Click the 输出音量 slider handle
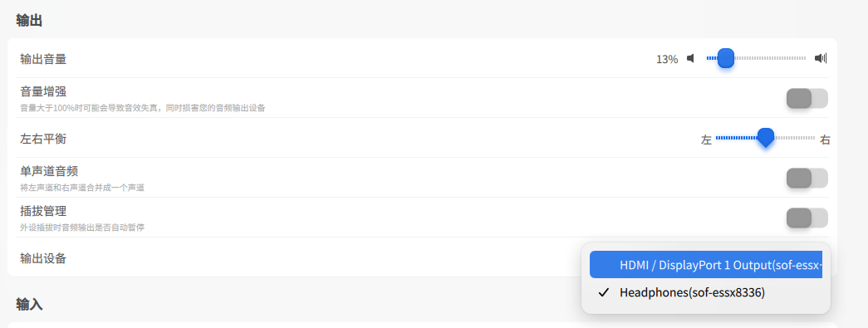Image resolution: width=868 pixels, height=328 pixels. point(726,58)
